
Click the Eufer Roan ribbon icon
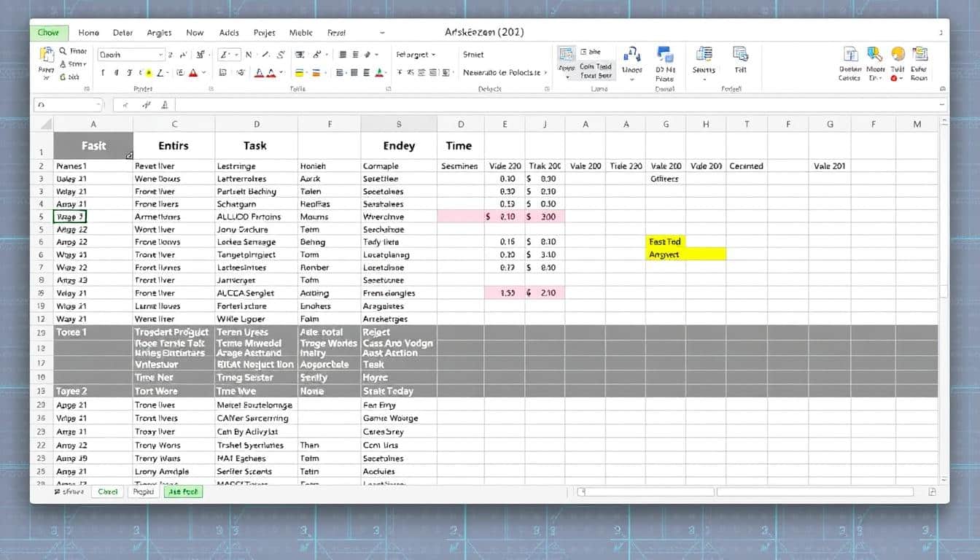click(x=919, y=54)
